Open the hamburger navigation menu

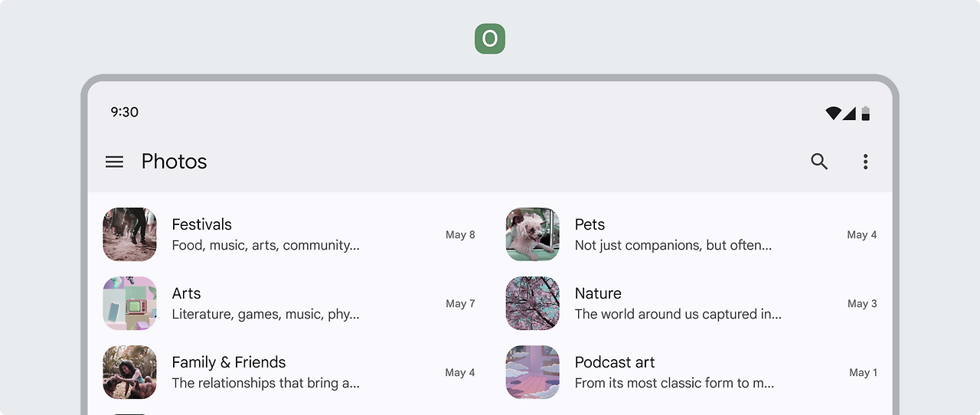pyautogui.click(x=114, y=162)
